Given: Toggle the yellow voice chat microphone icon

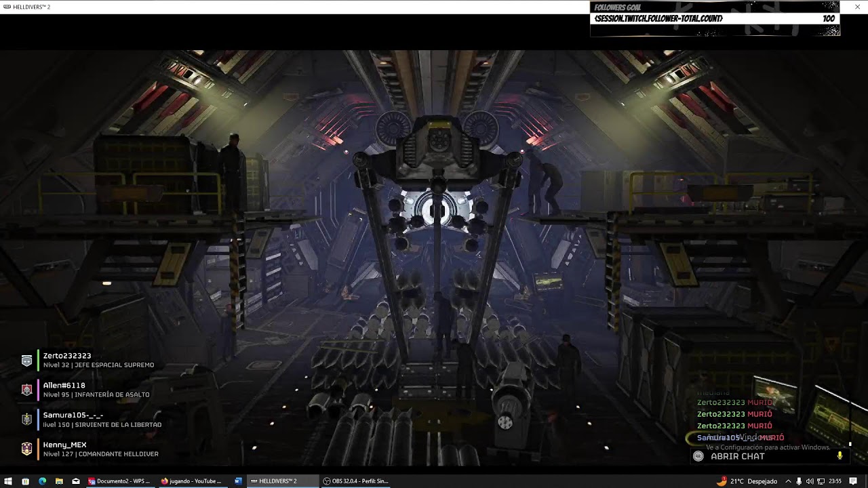Looking at the screenshot, I should 840,456.
